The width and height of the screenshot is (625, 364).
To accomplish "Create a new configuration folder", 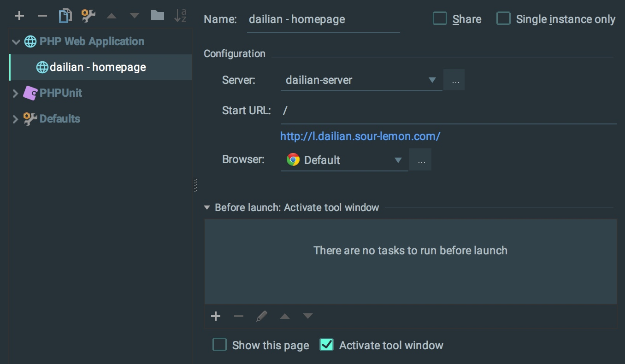I will [x=158, y=16].
